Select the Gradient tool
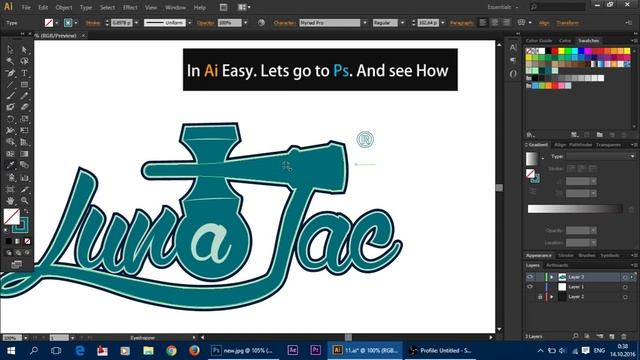 click(x=24, y=154)
